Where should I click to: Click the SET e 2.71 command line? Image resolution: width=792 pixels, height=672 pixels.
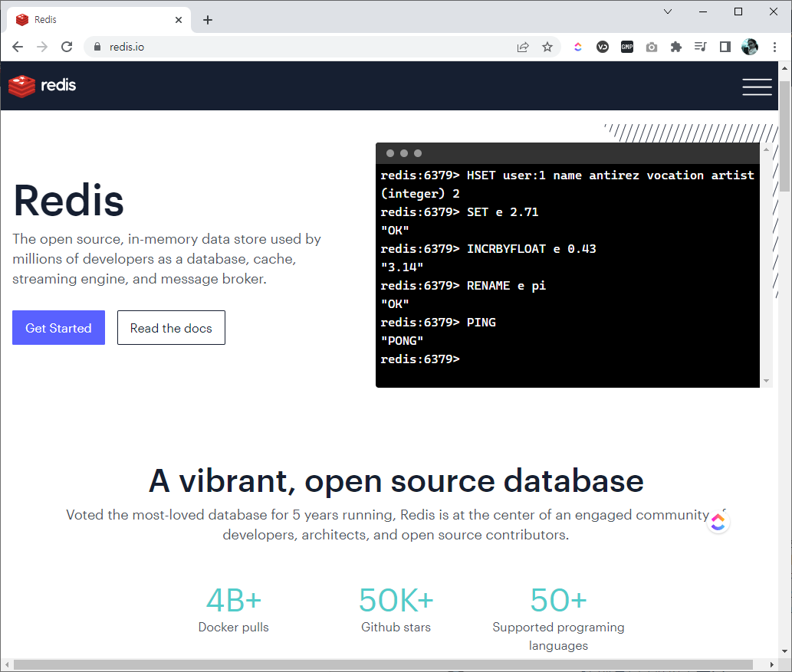[460, 212]
